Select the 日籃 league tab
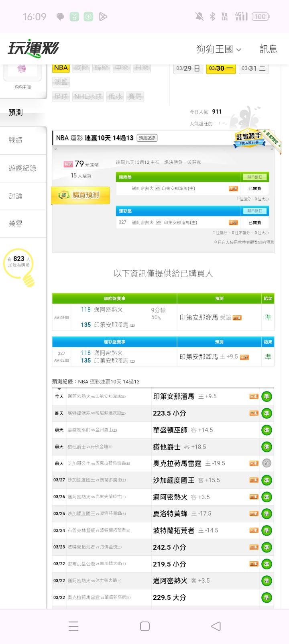This screenshot has width=289, height=644. point(142,68)
